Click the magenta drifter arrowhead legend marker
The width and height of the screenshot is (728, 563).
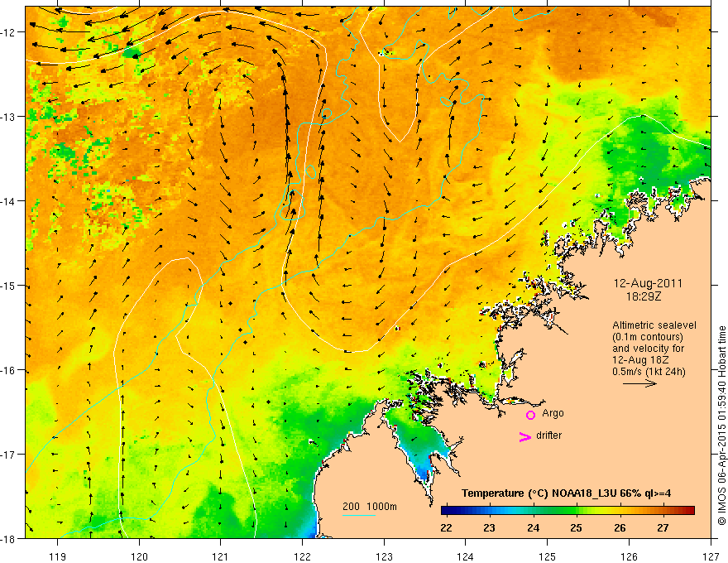525,436
